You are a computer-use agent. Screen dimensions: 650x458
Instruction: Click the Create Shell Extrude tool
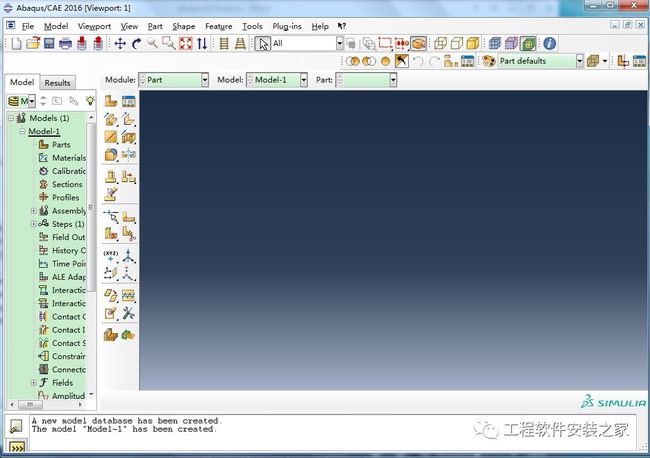click(129, 119)
